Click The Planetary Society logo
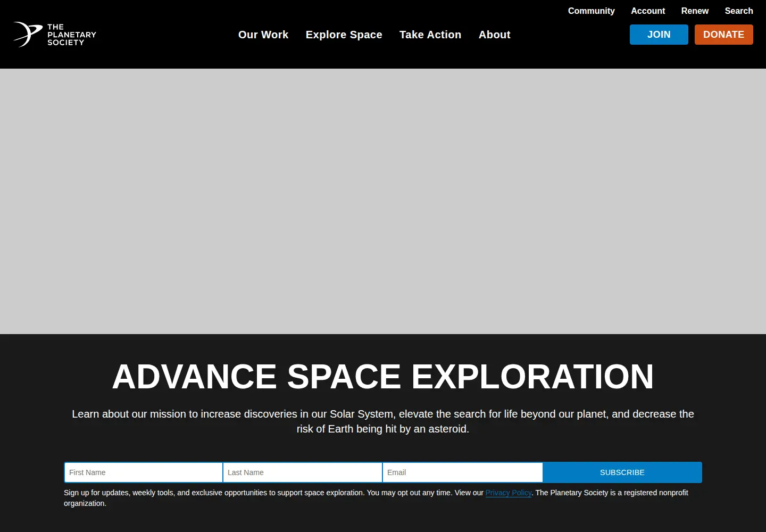The width and height of the screenshot is (766, 532). pos(55,35)
